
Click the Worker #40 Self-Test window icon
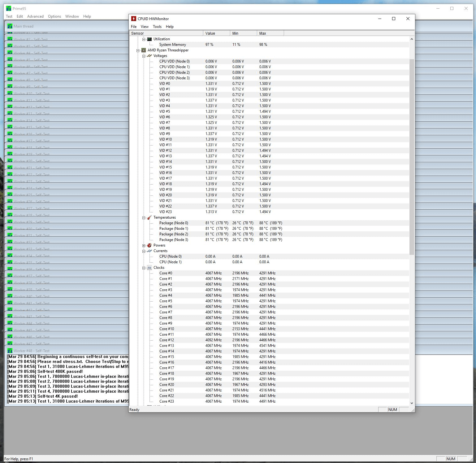(x=10, y=296)
